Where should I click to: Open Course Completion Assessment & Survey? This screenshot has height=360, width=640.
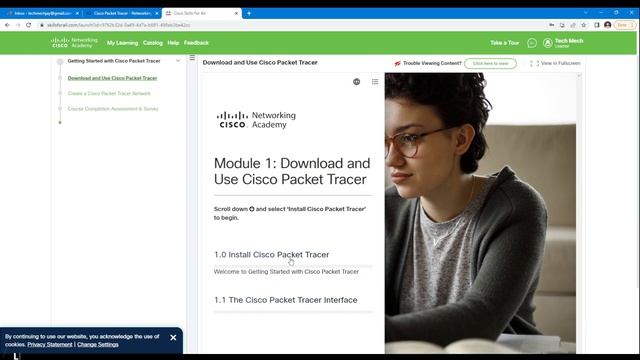[113, 109]
